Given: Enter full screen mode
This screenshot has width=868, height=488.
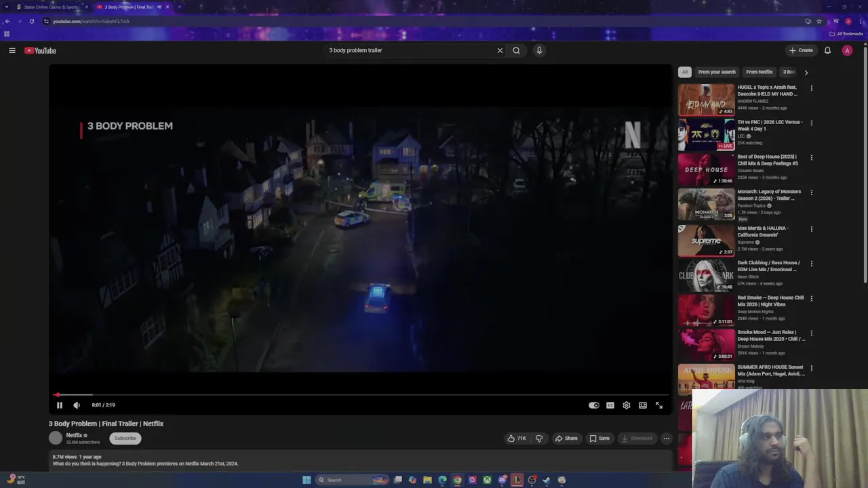Looking at the screenshot, I should [659, 405].
